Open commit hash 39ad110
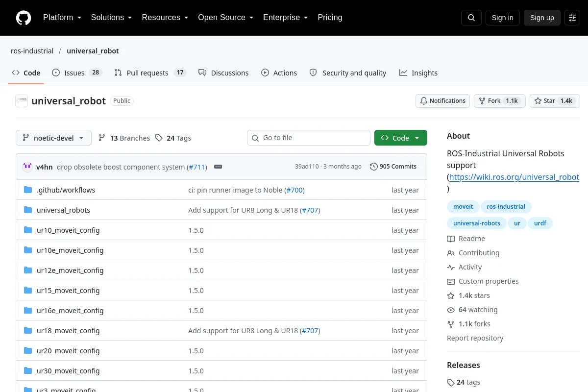Image resolution: width=588 pixels, height=392 pixels. (307, 167)
